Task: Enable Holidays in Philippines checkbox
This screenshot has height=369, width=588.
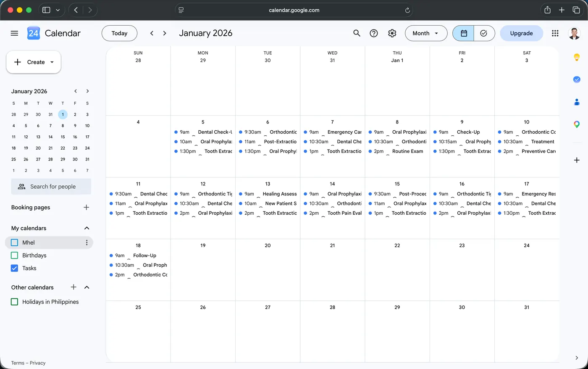Action: 14,302
